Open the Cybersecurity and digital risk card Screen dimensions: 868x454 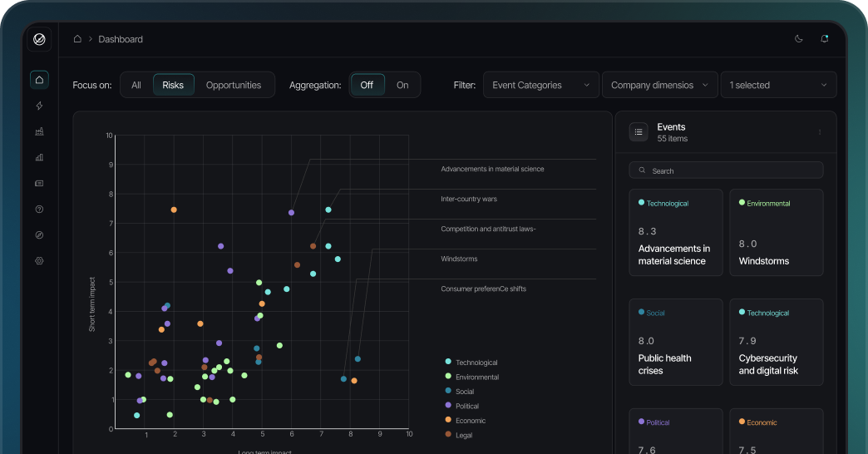[776, 342]
